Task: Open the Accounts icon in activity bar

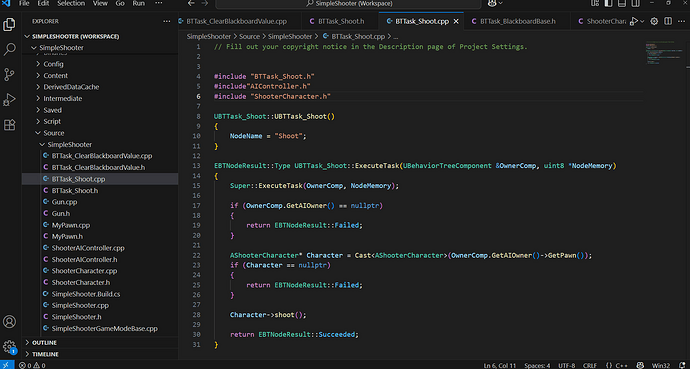Action: pos(9,322)
